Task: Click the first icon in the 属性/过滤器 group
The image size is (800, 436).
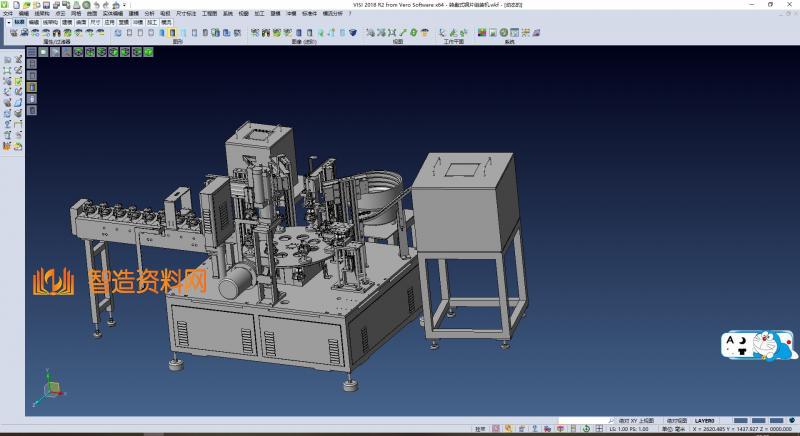Action: point(14,33)
